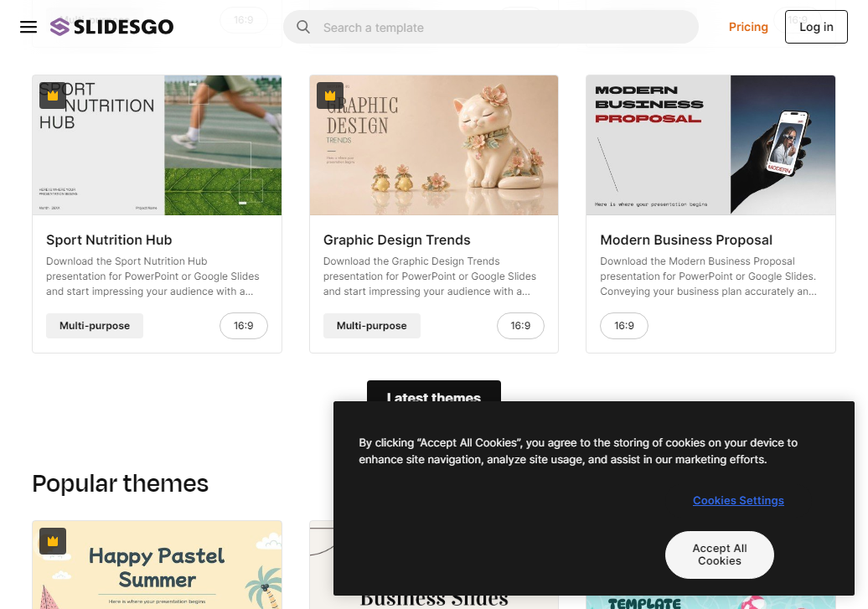Click premium crown badge on Sport Nutrition Hub
Viewport: 868px width, 609px height.
click(53, 95)
